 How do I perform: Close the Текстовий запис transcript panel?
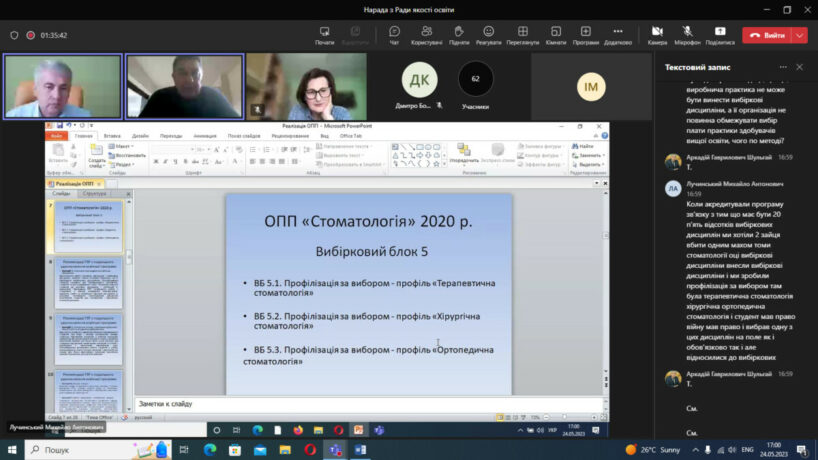click(799, 67)
